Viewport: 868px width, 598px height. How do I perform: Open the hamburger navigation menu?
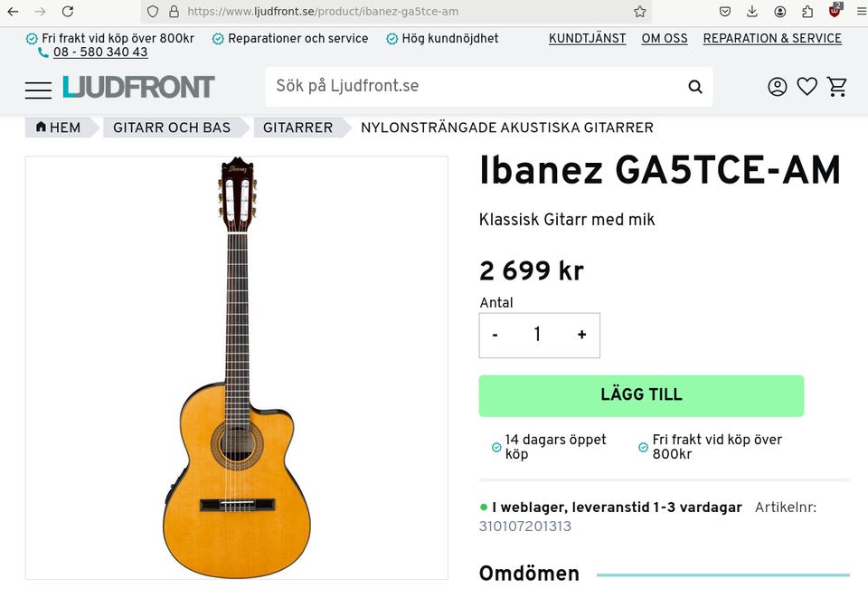pyautogui.click(x=37, y=90)
